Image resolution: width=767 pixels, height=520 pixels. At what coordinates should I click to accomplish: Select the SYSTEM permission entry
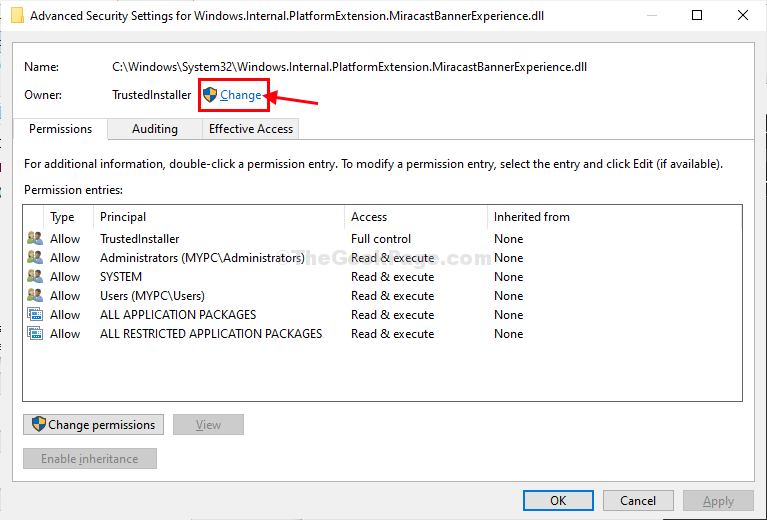(382, 277)
